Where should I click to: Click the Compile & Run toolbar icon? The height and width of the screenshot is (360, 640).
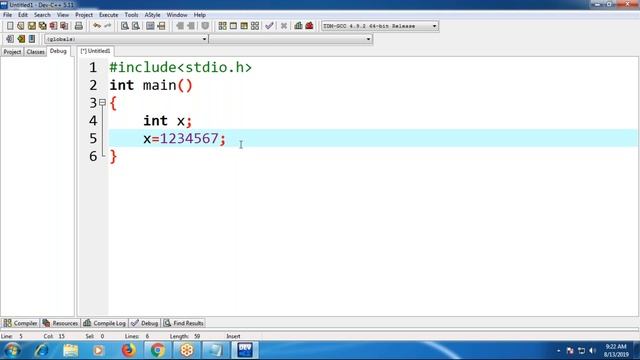click(x=244, y=26)
